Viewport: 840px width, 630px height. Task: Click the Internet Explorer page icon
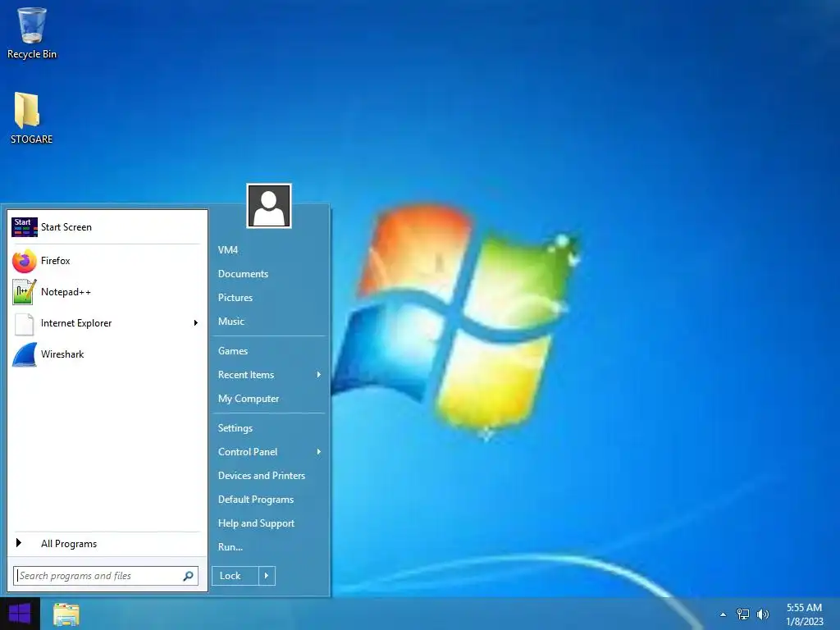tap(24, 323)
